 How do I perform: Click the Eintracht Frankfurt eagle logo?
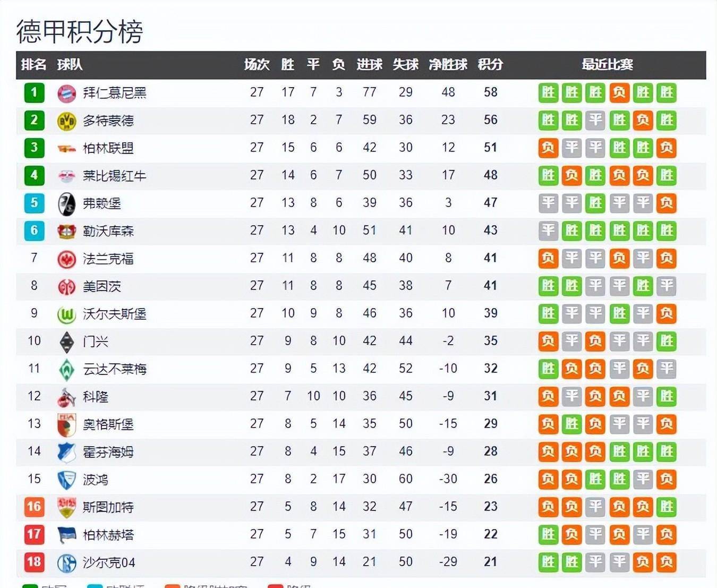click(66, 259)
